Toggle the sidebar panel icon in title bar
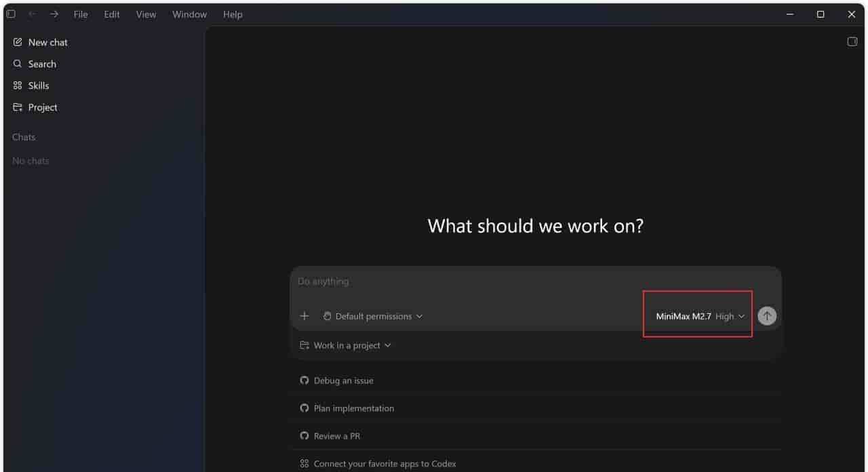Viewport: 868px width, 472px height. 11,14
